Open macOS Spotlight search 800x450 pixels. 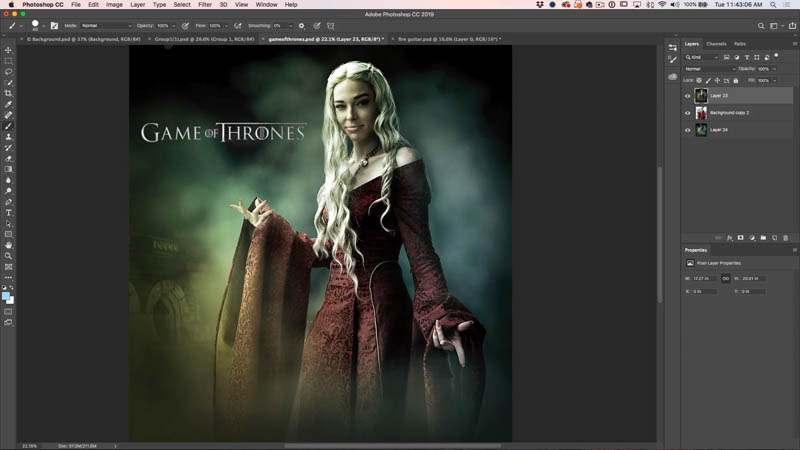pyautogui.click(x=773, y=5)
